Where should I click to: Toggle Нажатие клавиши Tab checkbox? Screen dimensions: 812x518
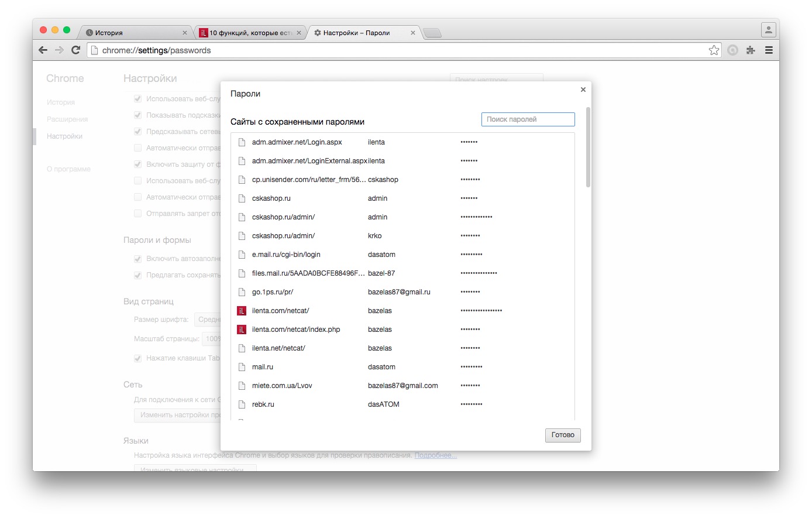[x=138, y=358]
